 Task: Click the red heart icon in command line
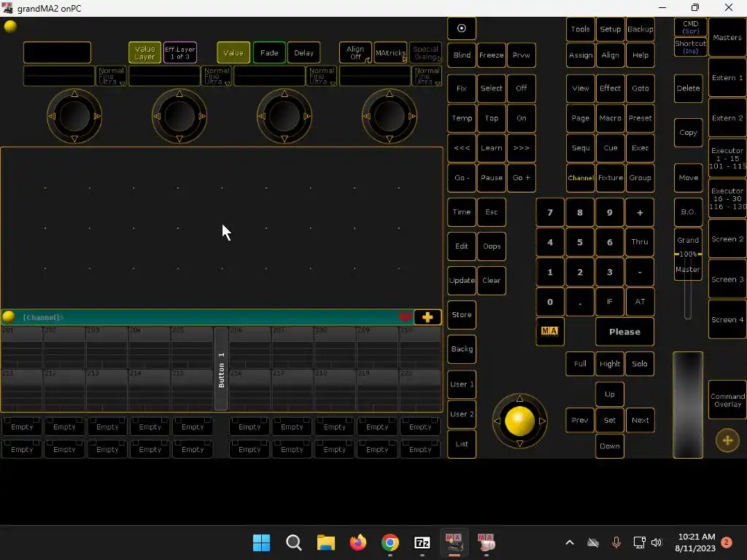point(404,316)
